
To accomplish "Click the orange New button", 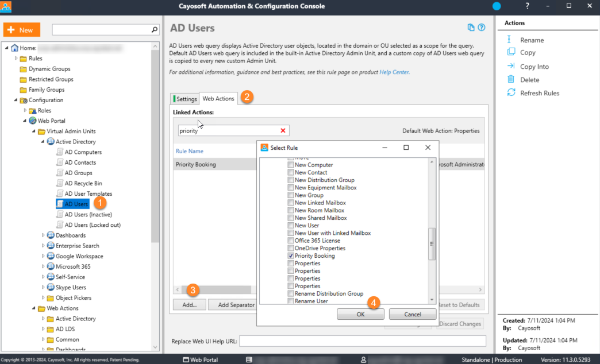I will [22, 30].
